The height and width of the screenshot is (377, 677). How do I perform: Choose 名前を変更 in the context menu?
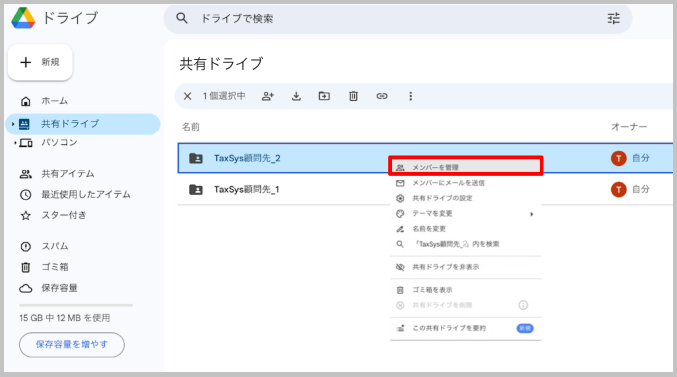[x=465, y=229]
